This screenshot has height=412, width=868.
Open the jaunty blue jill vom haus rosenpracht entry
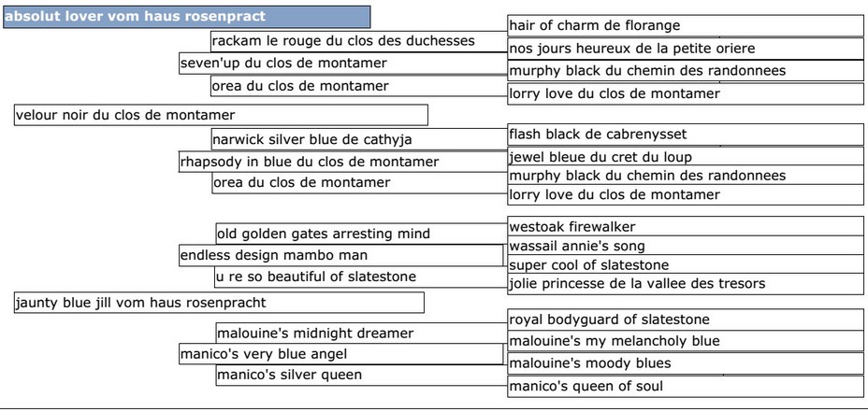219,303
